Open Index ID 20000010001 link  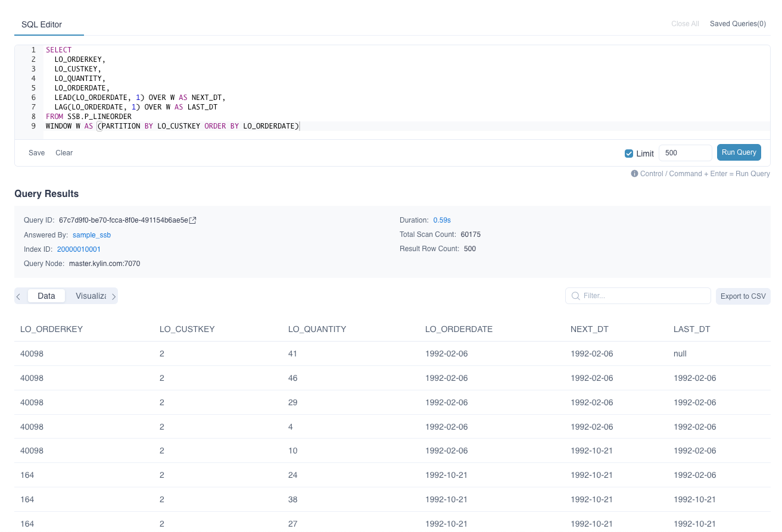(x=79, y=249)
